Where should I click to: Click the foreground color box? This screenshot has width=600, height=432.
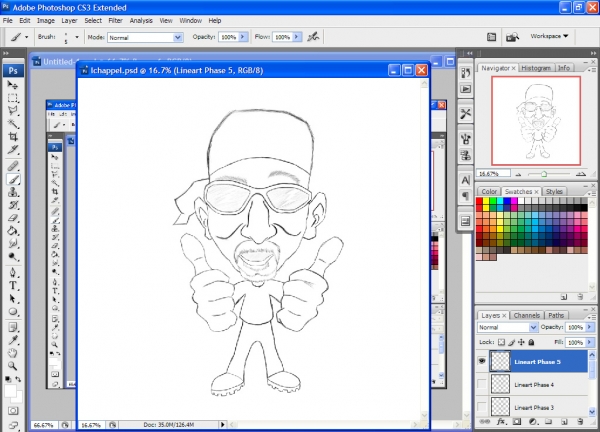pos(10,391)
